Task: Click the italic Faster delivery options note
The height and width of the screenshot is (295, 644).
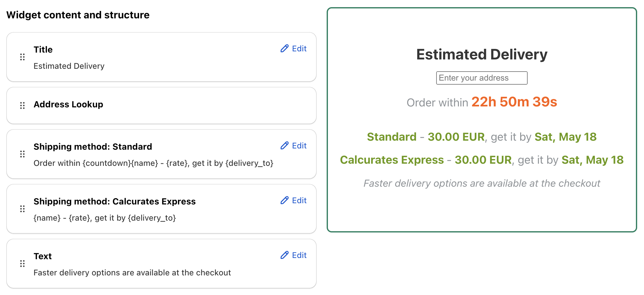Action: click(x=482, y=183)
